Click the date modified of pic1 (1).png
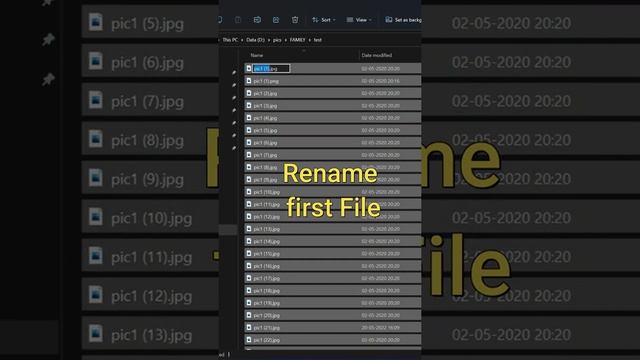 coord(380,81)
